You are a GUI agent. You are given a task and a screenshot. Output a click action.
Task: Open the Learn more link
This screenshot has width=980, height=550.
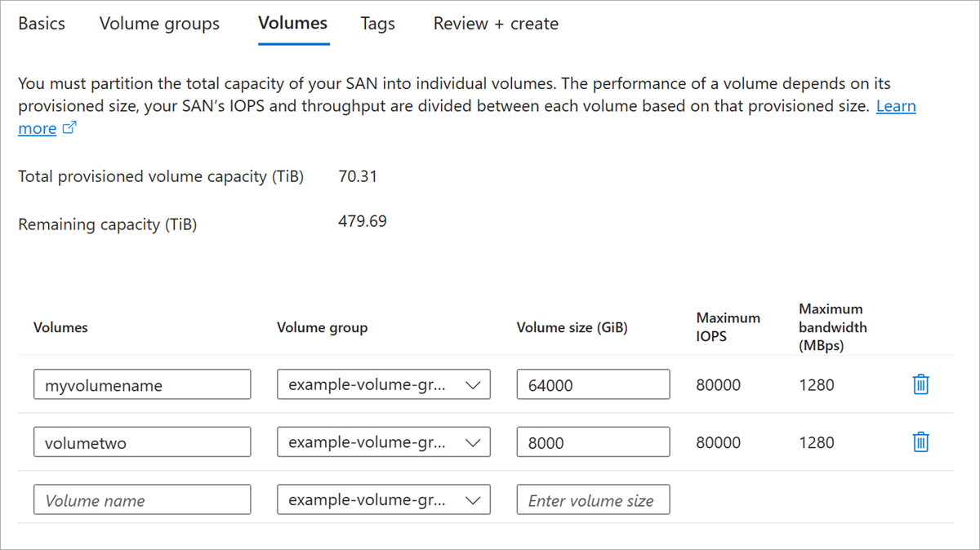(x=896, y=106)
